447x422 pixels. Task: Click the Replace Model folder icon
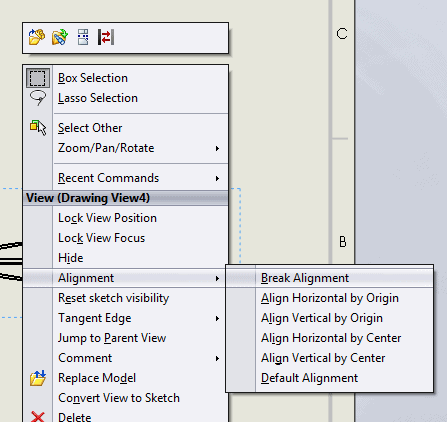[38, 378]
